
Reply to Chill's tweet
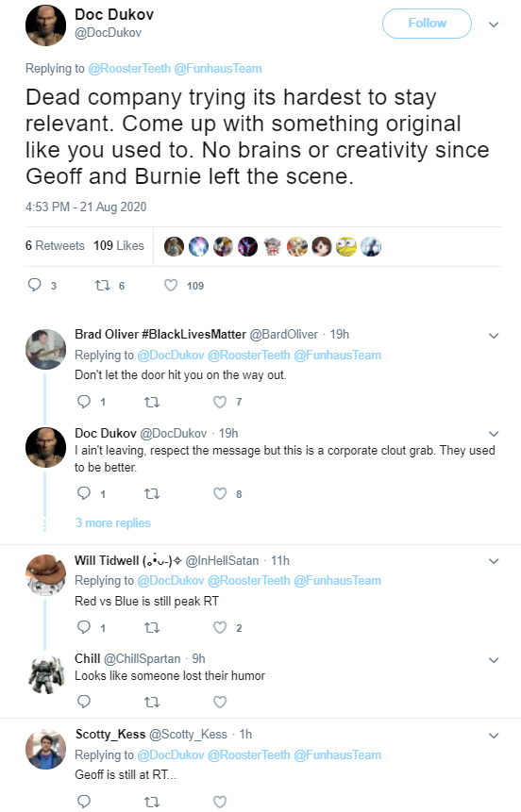(83, 702)
